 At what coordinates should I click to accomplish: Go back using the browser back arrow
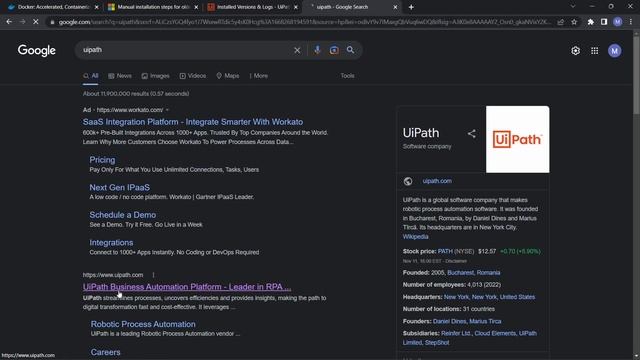click(x=9, y=22)
